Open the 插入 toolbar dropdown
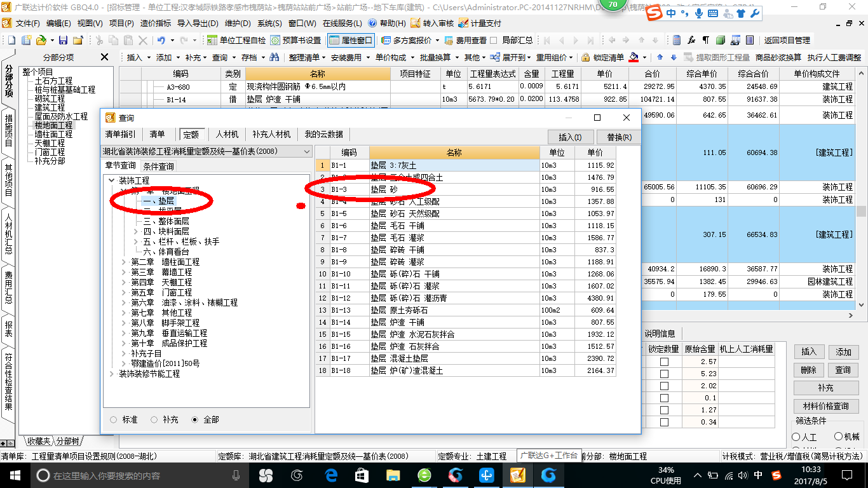 pos(139,57)
